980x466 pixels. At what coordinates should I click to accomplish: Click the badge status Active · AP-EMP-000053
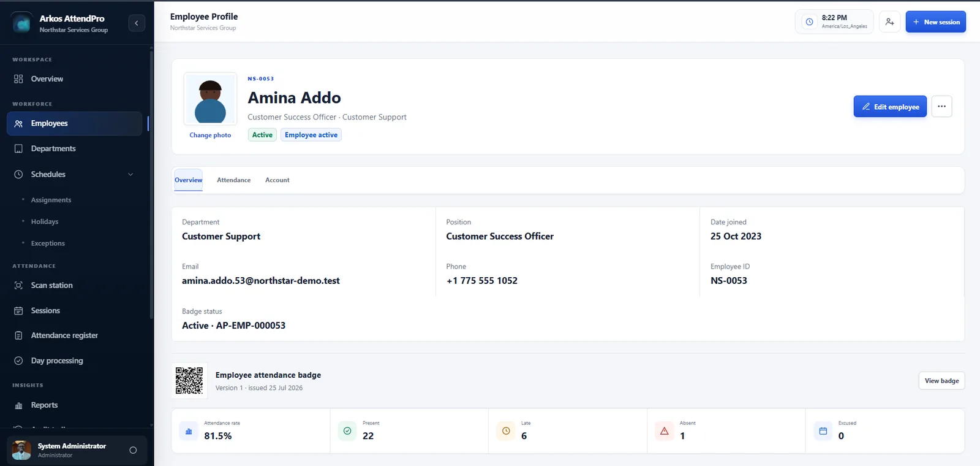click(x=234, y=326)
